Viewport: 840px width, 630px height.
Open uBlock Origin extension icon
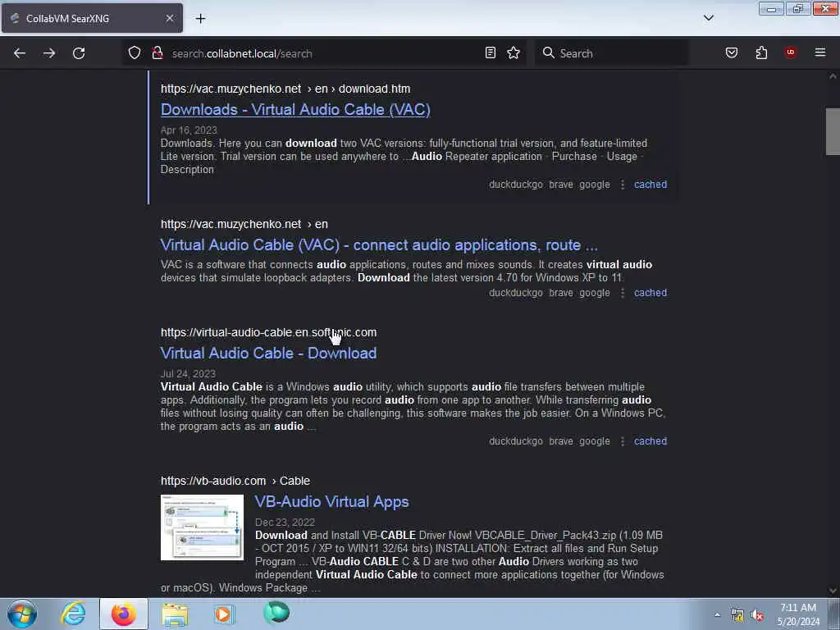click(791, 52)
